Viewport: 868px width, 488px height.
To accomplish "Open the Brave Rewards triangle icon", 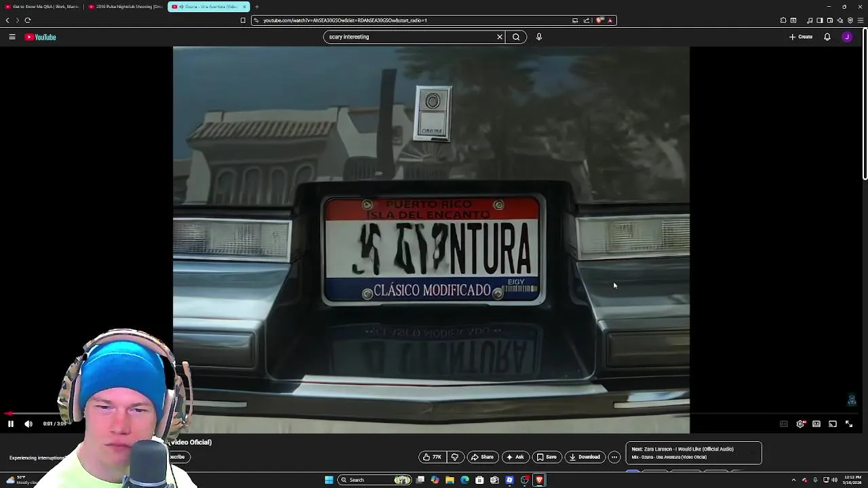I will pos(610,20).
